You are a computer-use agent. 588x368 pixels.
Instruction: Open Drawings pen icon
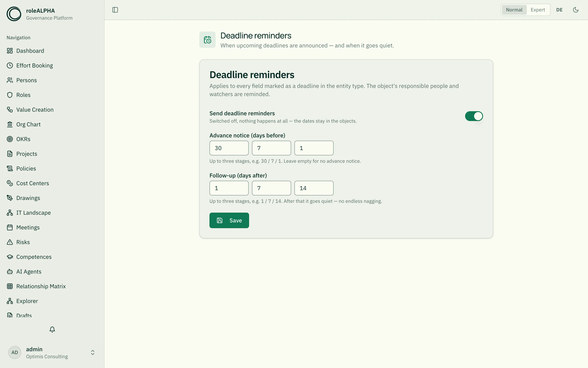pyautogui.click(x=10, y=198)
